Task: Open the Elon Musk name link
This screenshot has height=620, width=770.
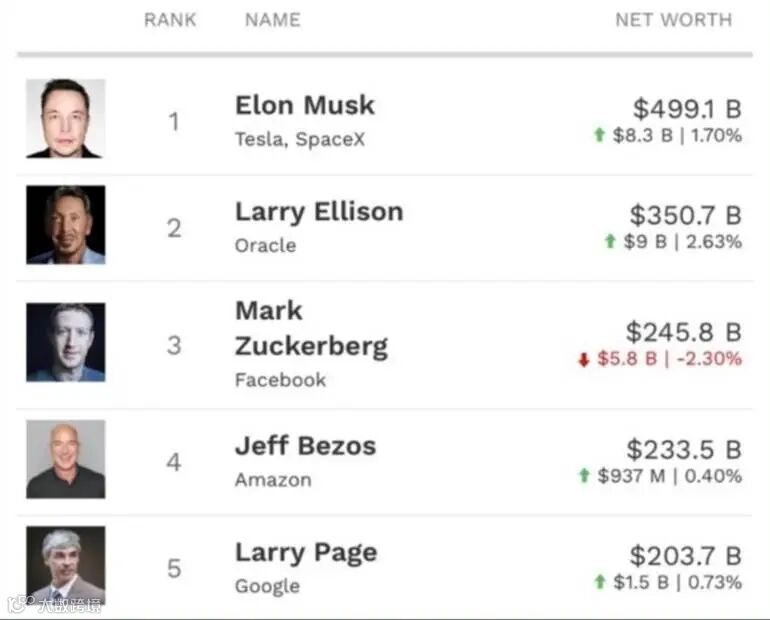Action: tap(305, 105)
